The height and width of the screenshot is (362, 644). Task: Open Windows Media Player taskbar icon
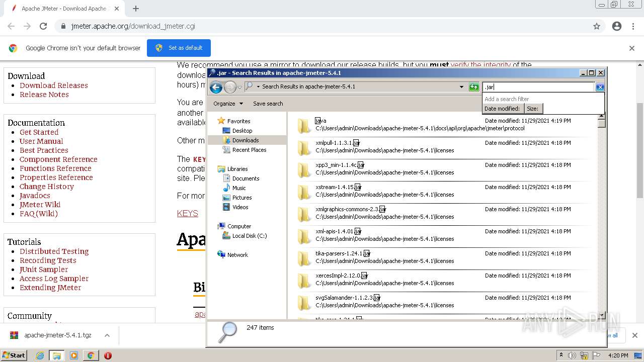(x=74, y=355)
